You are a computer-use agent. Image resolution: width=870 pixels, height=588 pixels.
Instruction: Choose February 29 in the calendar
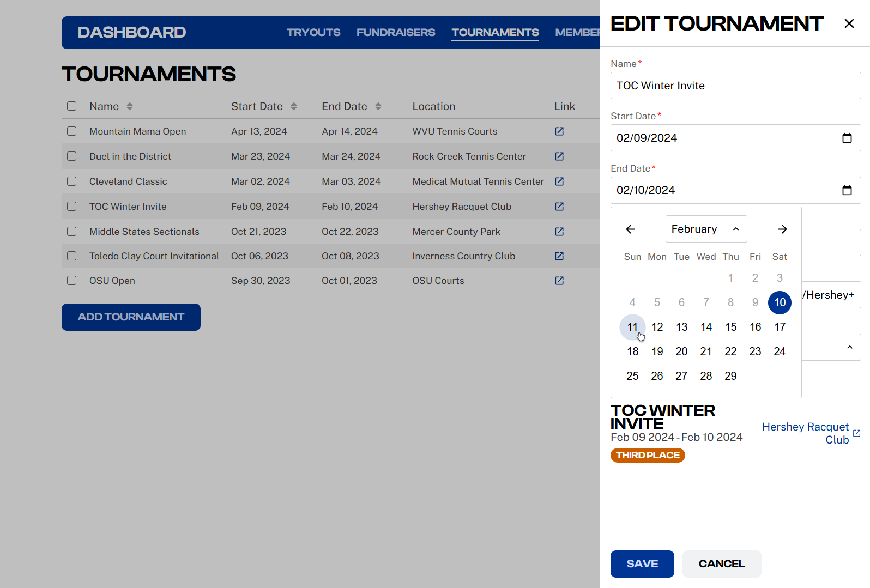[730, 376]
